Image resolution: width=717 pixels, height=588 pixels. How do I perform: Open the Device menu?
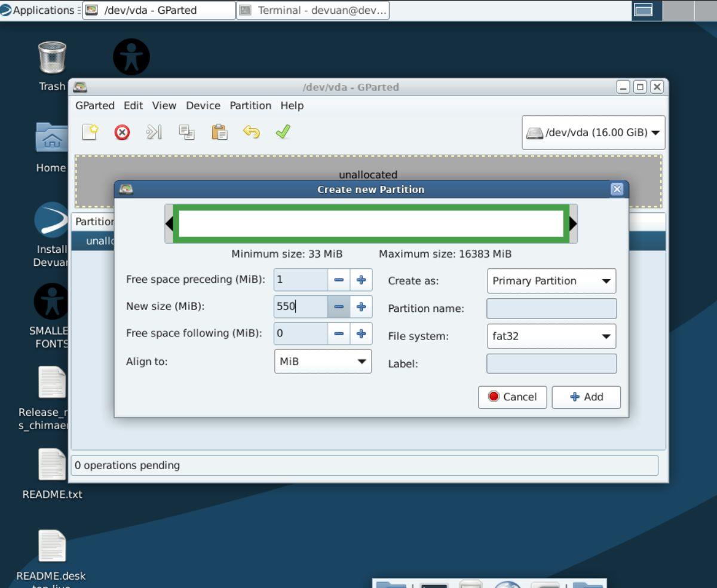point(203,105)
